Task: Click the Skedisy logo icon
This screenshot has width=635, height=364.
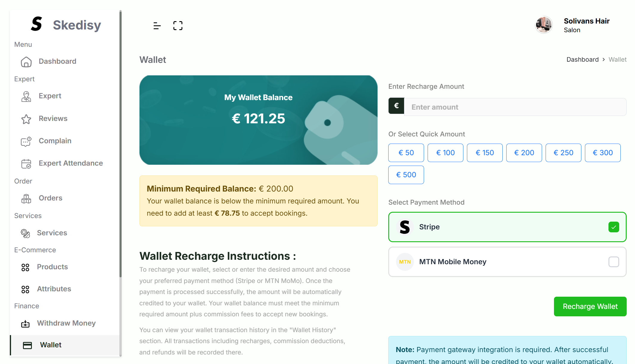Action: 37,24
